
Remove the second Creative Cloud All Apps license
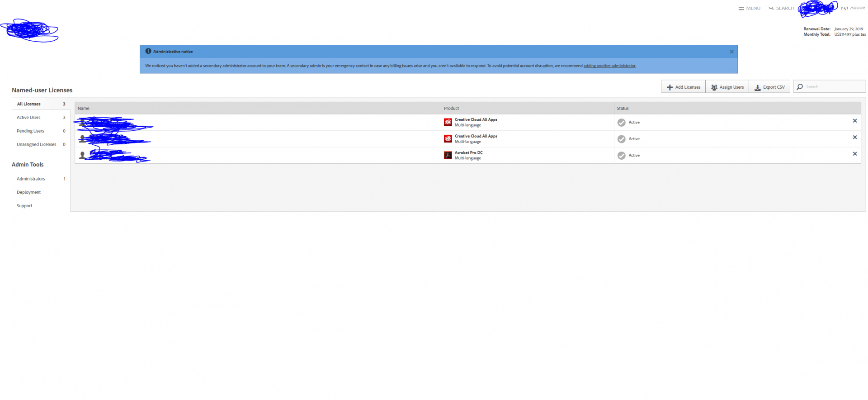point(854,137)
